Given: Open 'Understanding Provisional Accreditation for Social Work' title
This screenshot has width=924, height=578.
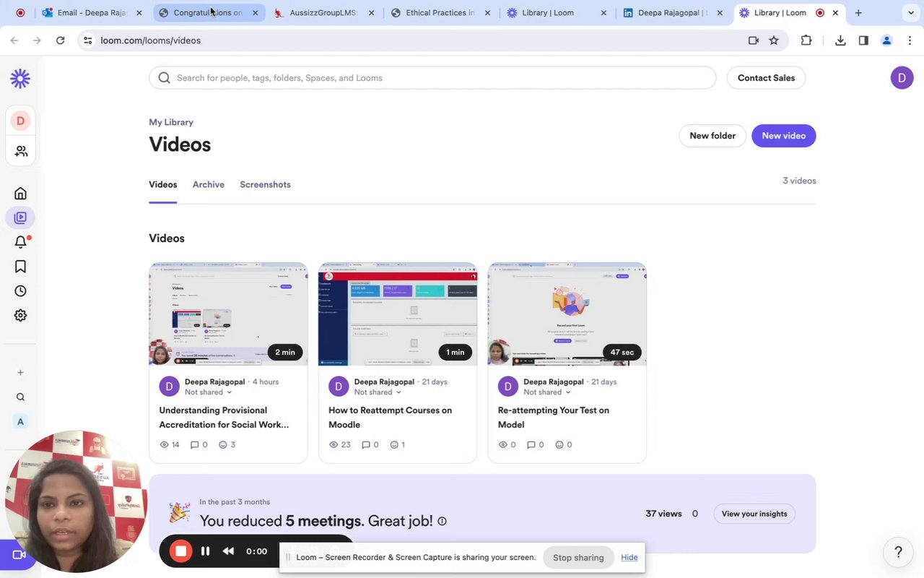Looking at the screenshot, I should pos(224,418).
